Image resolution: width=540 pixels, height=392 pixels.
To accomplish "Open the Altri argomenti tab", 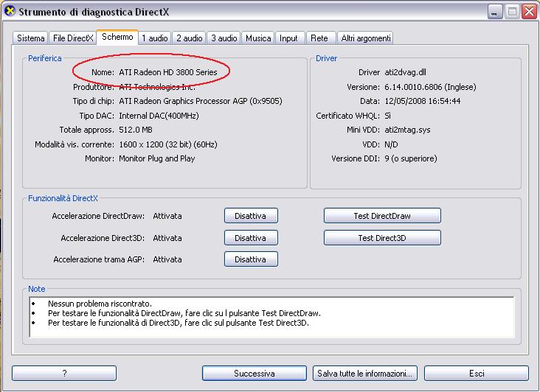I will click(x=366, y=38).
